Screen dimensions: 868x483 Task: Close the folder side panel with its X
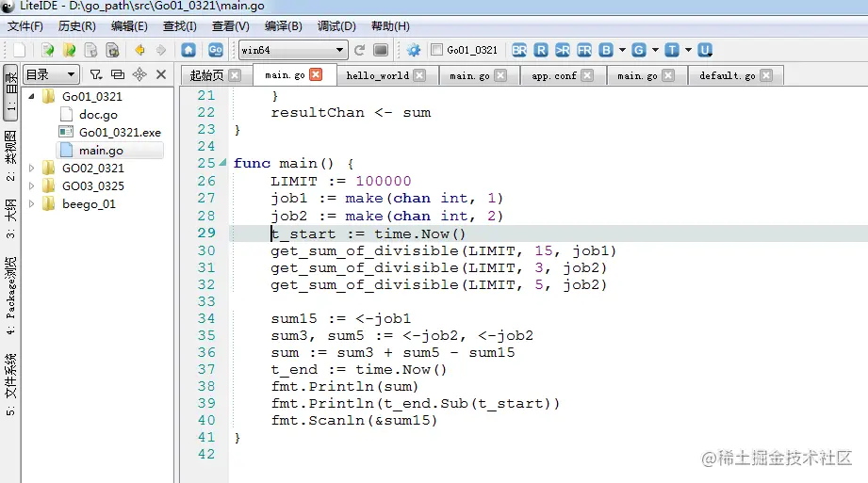pos(161,74)
